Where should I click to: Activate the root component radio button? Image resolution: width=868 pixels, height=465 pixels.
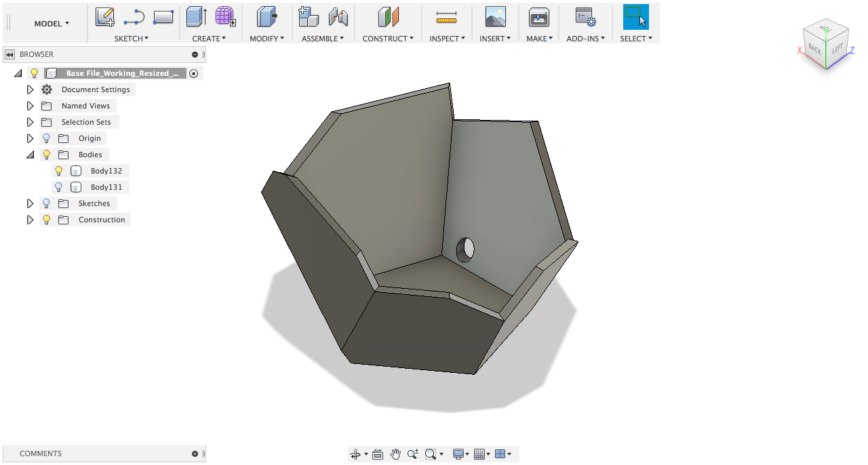(194, 73)
